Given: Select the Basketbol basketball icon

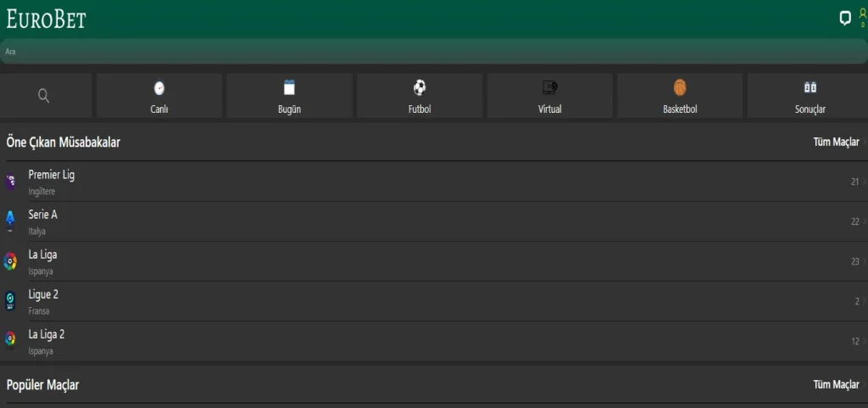Looking at the screenshot, I should pyautogui.click(x=680, y=87).
